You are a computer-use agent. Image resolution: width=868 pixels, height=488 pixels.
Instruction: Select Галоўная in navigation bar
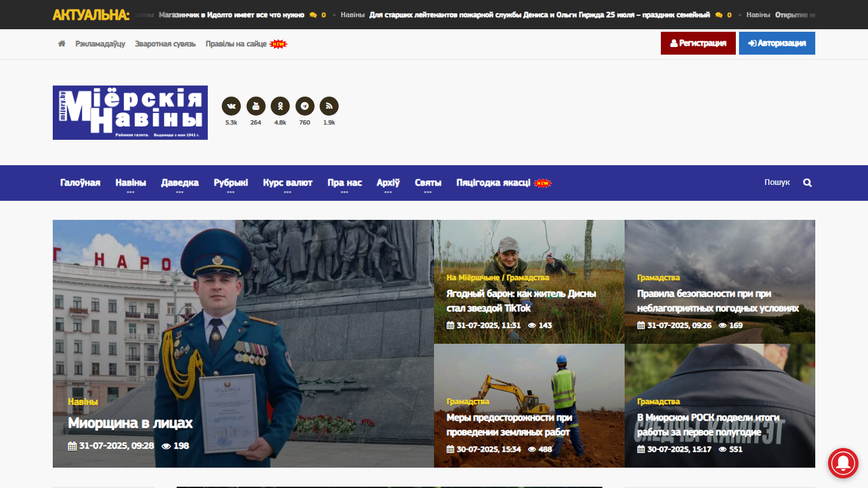coord(80,182)
